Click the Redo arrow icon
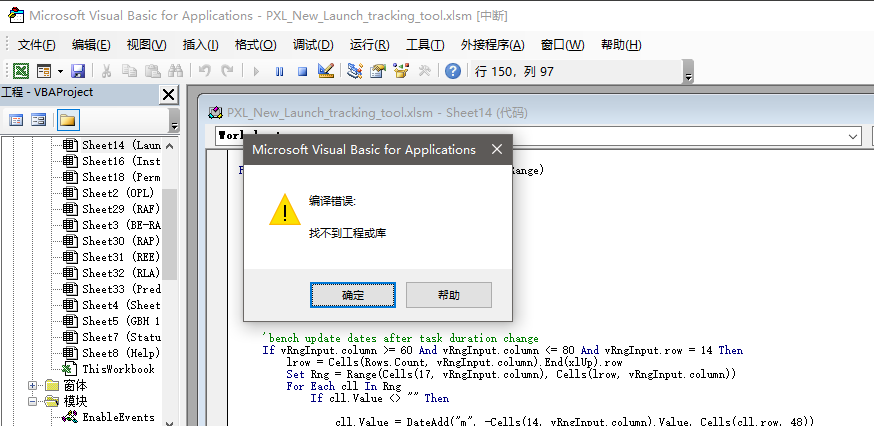 click(x=227, y=71)
